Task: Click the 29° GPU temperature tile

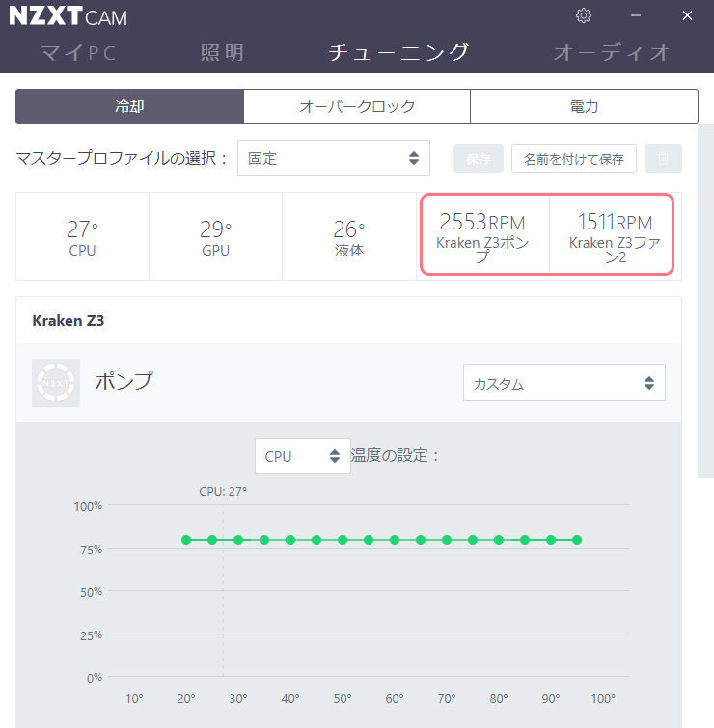Action: (x=215, y=236)
